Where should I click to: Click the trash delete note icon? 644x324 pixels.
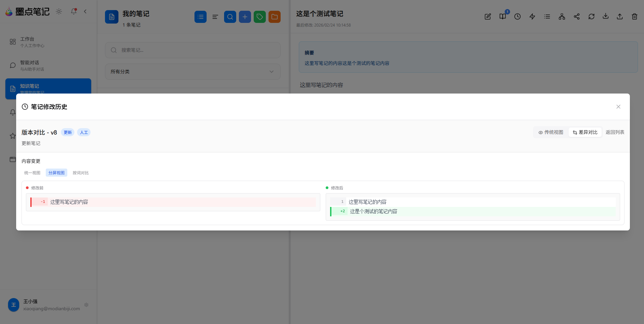click(634, 16)
